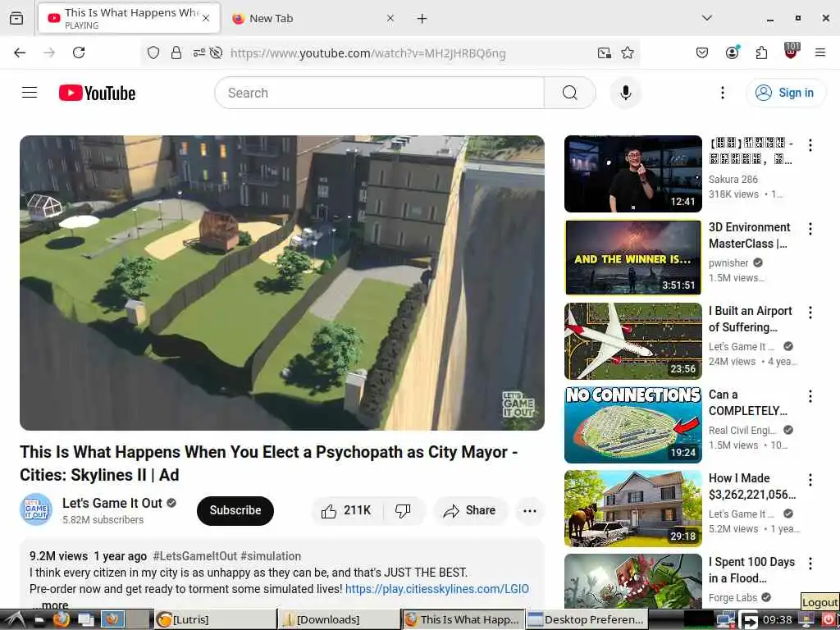Open Firefox account icon
This screenshot has width=840, height=630.
(732, 52)
